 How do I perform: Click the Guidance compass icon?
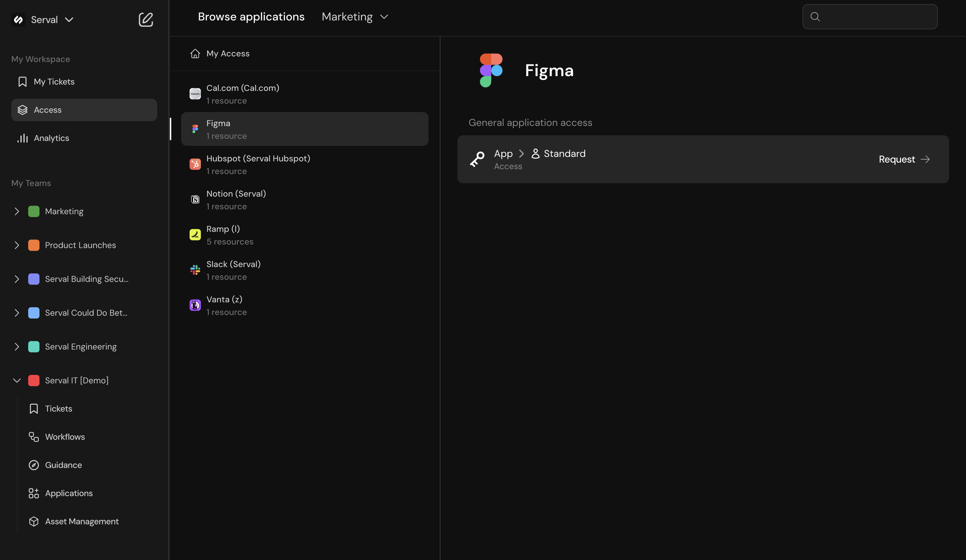pyautogui.click(x=34, y=465)
